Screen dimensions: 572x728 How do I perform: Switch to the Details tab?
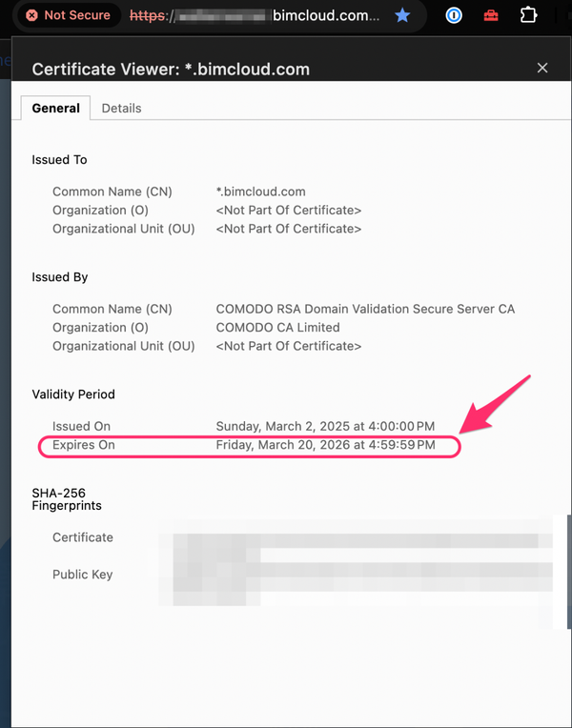(x=121, y=109)
